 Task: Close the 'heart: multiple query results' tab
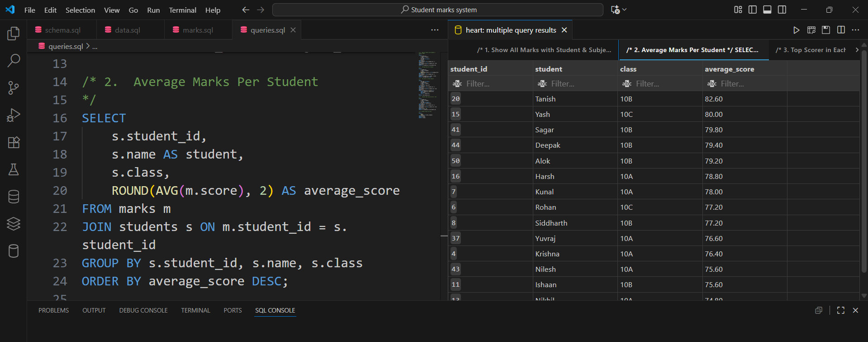click(x=564, y=30)
